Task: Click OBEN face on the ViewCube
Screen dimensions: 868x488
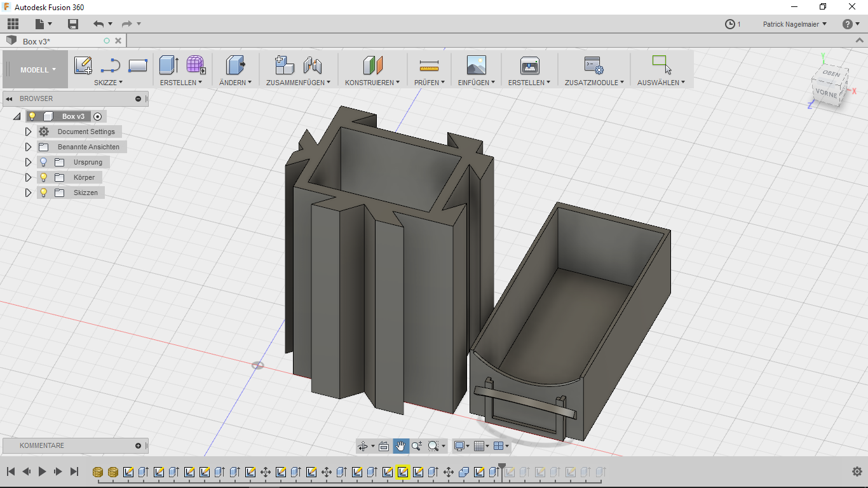Action: coord(832,72)
